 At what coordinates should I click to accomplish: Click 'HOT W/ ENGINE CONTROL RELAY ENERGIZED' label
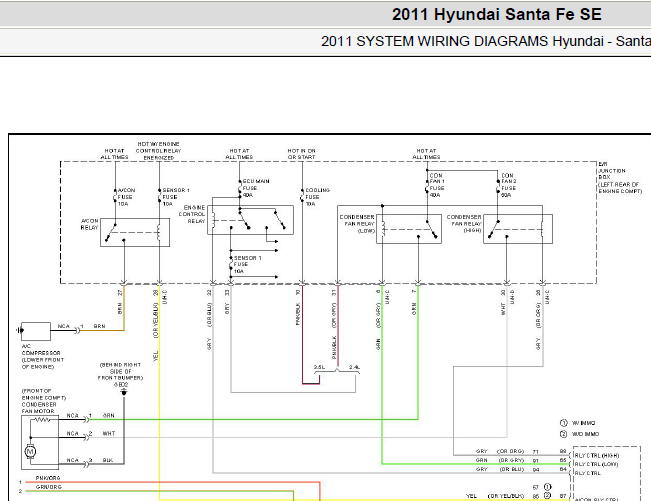pos(159,151)
